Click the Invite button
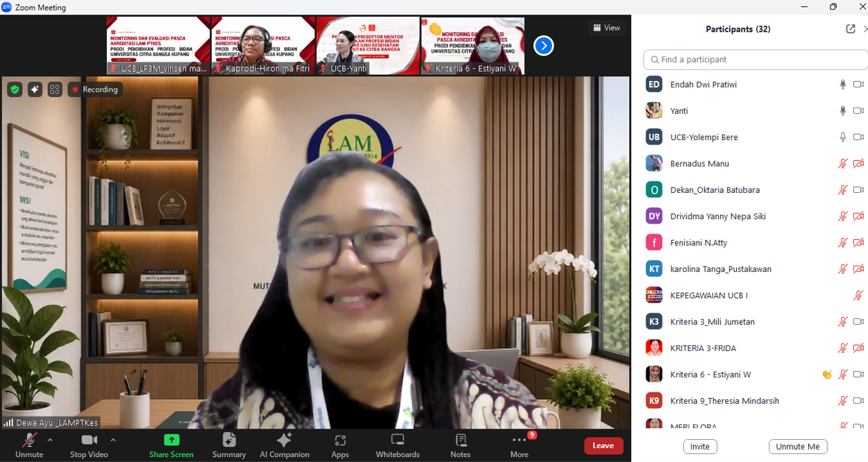 700,447
